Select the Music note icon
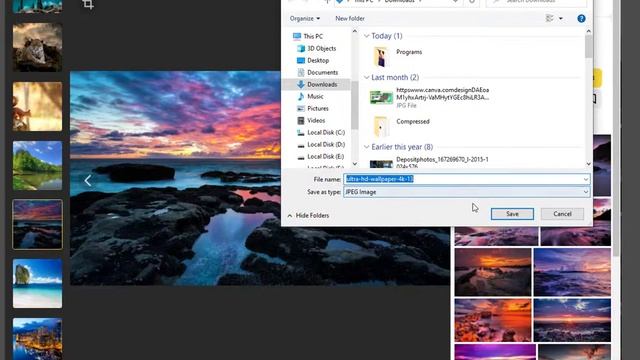 click(x=301, y=96)
